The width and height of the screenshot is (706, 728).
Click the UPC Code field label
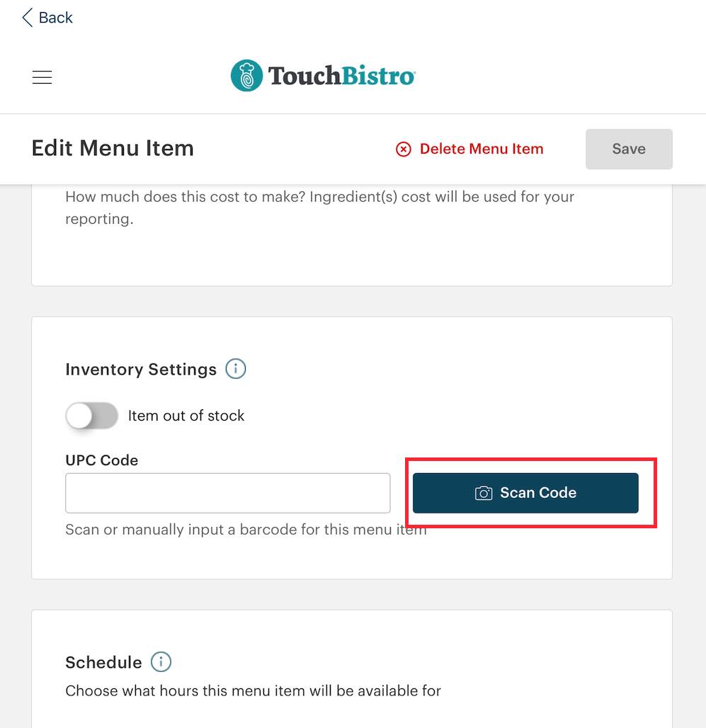[x=101, y=460]
